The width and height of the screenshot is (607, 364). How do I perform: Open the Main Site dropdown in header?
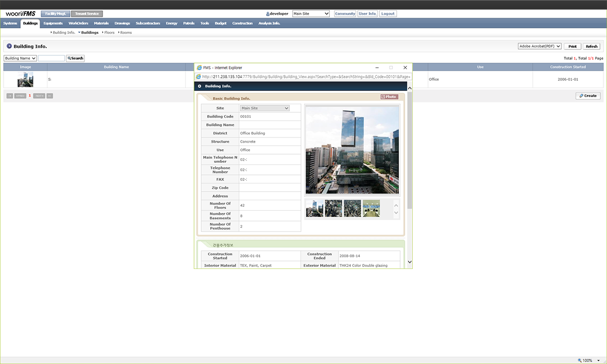[x=311, y=14]
